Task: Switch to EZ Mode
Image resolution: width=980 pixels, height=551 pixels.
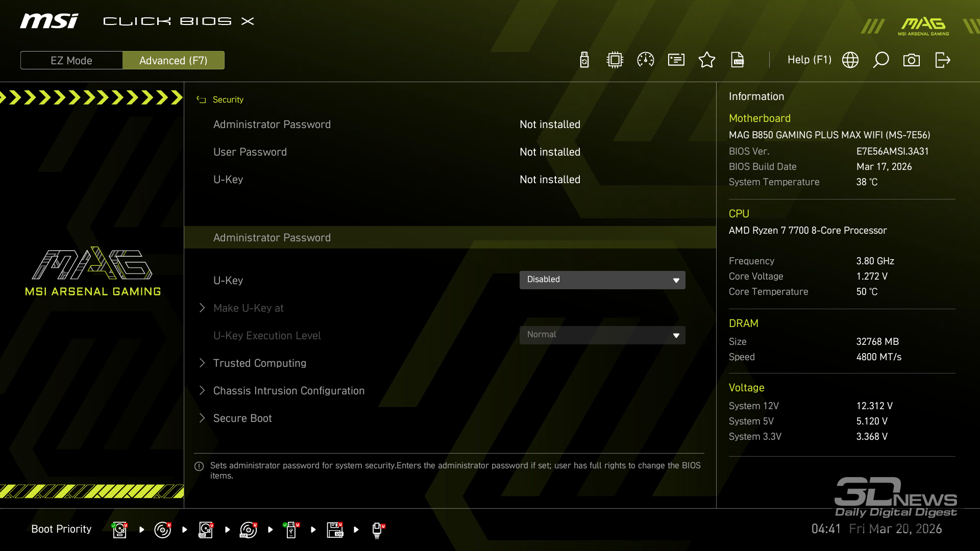Action: pyautogui.click(x=71, y=60)
